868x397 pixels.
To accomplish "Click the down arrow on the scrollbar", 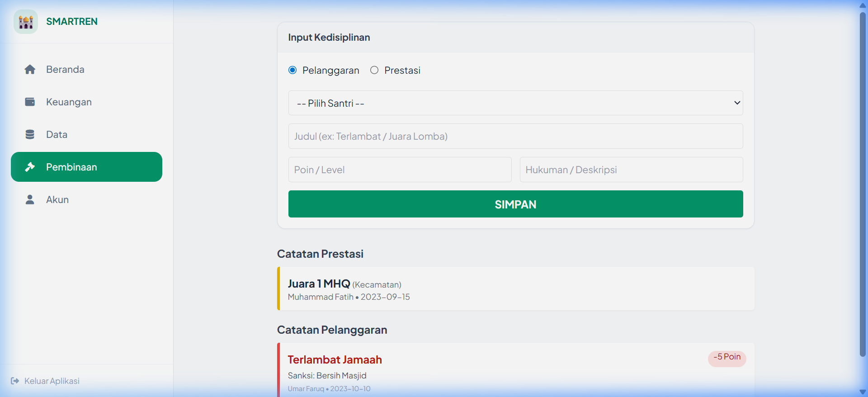I will 863,392.
